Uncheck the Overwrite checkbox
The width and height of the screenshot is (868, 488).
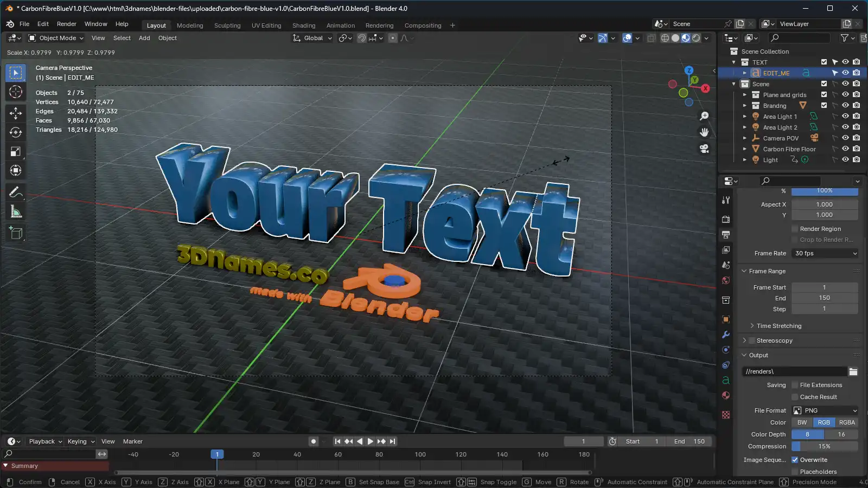click(795, 460)
